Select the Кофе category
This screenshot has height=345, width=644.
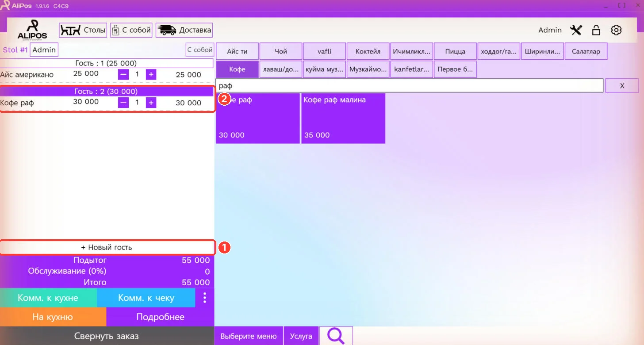tap(237, 69)
